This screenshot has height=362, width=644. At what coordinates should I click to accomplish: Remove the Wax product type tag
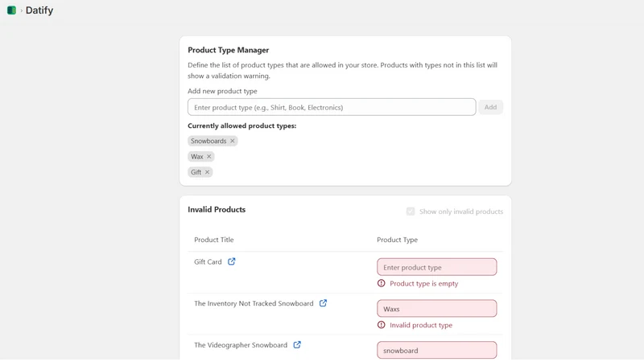208,156
